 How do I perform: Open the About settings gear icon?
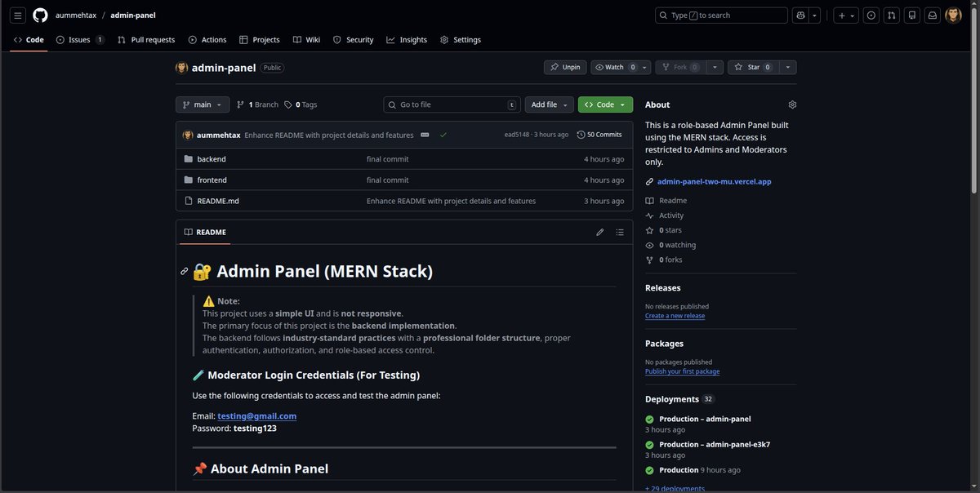tap(792, 104)
